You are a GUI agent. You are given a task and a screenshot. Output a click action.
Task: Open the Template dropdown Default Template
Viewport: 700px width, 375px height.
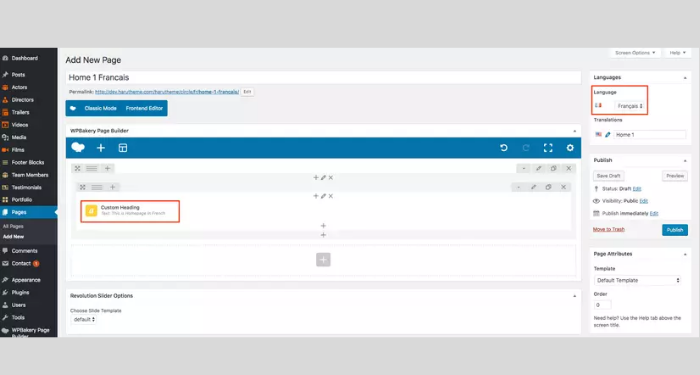click(638, 280)
